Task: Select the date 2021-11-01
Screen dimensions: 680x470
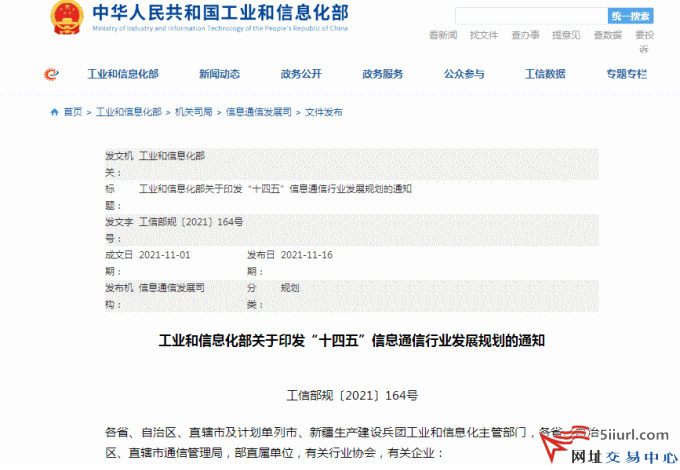Action: [x=164, y=255]
